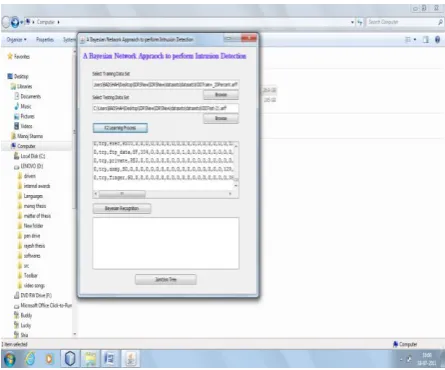Click the manoj thesis folder icon
The width and height of the screenshot is (445, 370).
click(20, 206)
